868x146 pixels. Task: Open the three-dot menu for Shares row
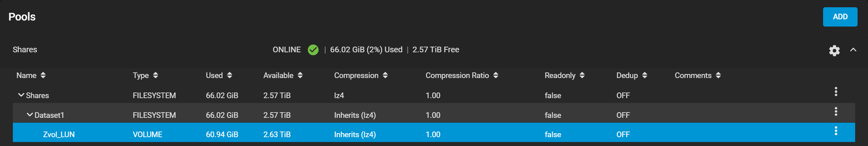[836, 92]
